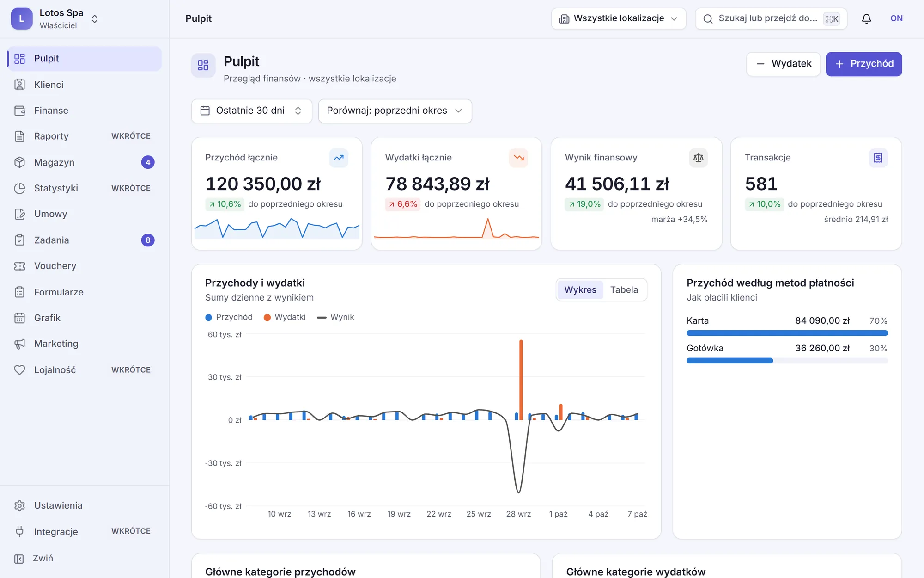
Task: Click the Gotówka payment progress bar
Action: [787, 361]
